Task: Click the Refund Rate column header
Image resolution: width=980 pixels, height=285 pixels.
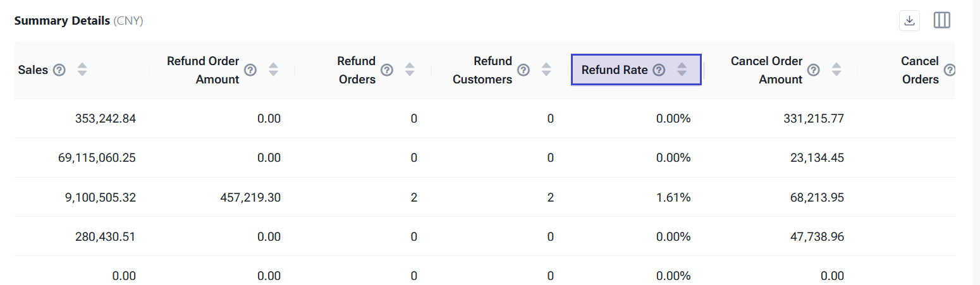Action: click(615, 70)
